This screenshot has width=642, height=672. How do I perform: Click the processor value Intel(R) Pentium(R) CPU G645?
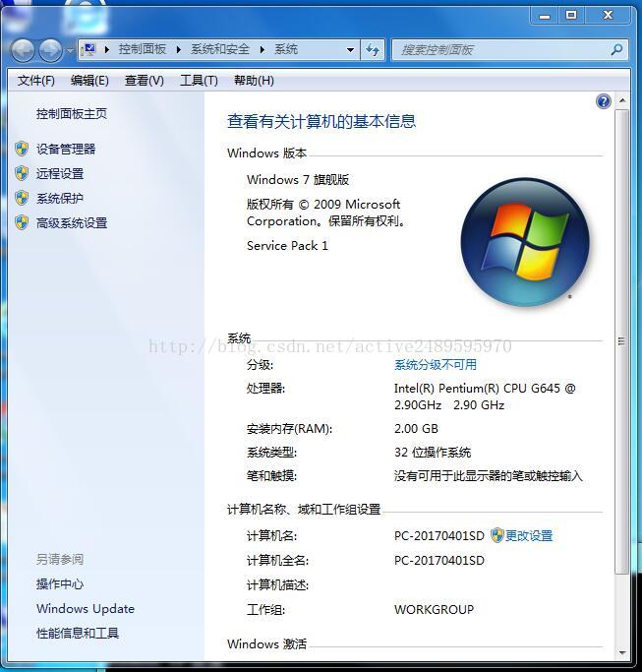[x=485, y=397]
